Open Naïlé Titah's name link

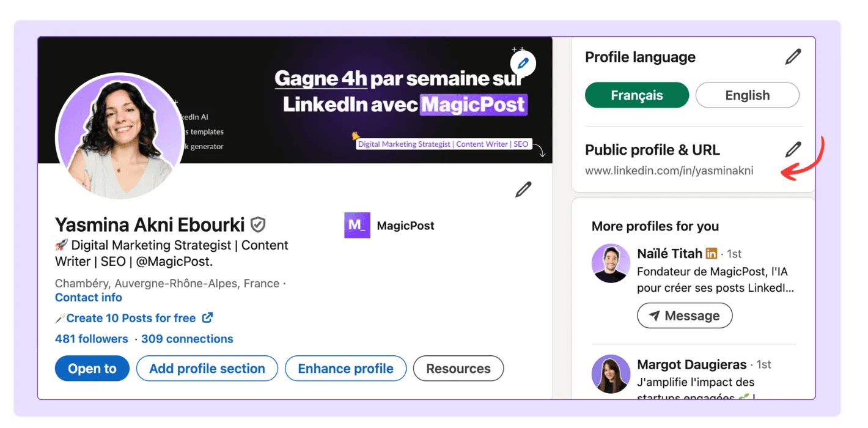669,254
